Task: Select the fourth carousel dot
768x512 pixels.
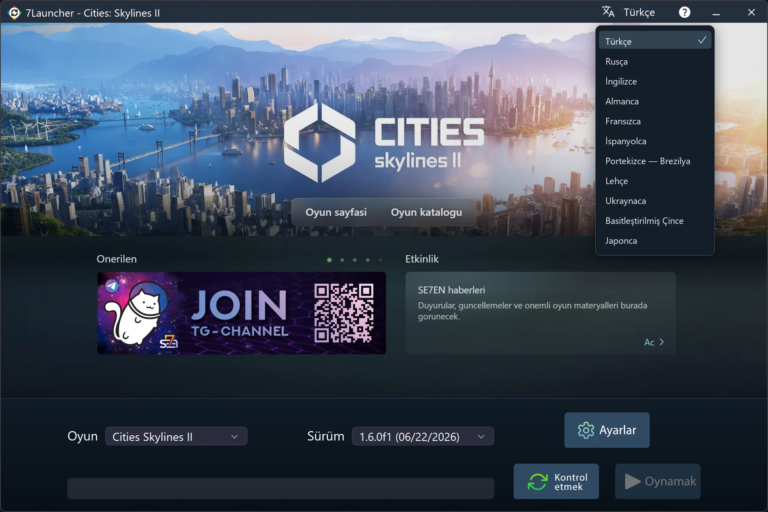Action: 367,260
